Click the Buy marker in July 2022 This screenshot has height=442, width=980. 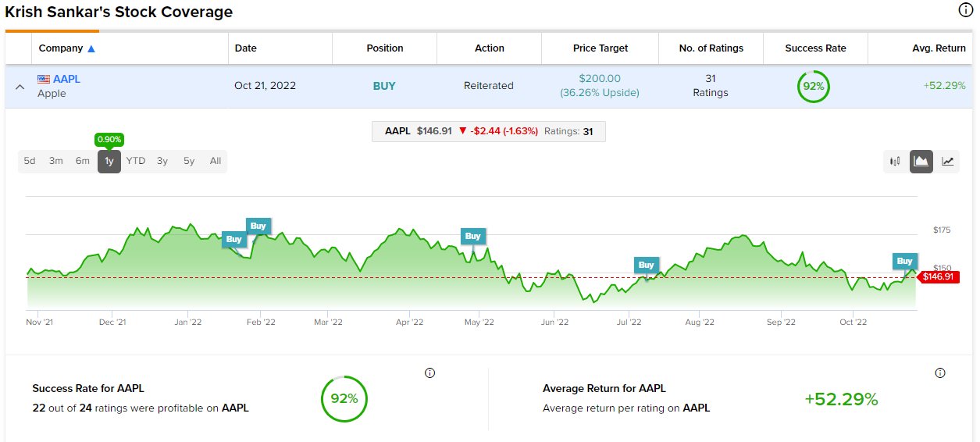646,265
